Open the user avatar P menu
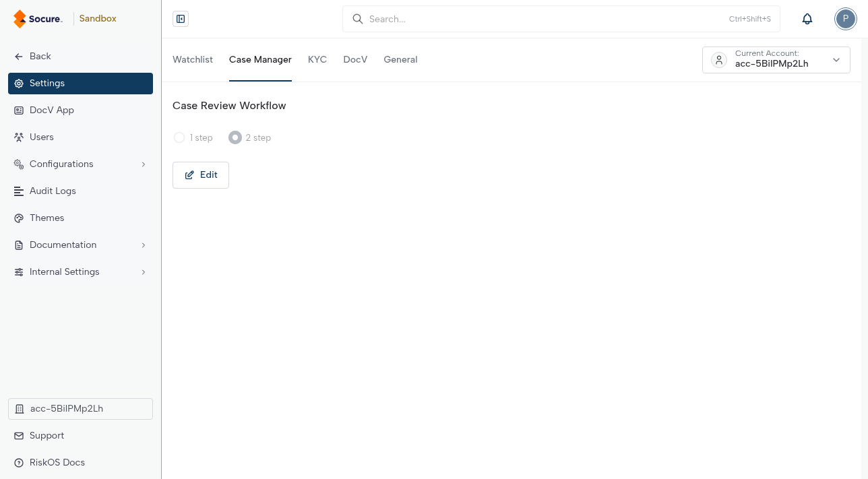This screenshot has width=868, height=479. (x=845, y=19)
